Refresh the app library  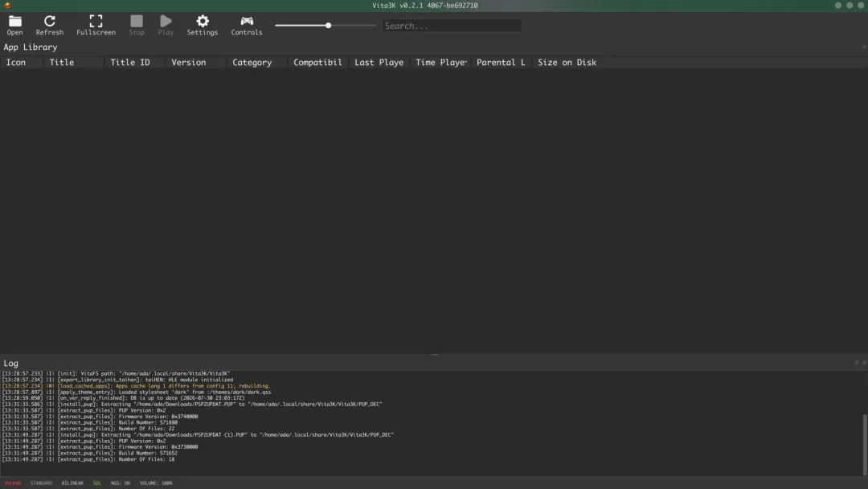click(x=49, y=26)
